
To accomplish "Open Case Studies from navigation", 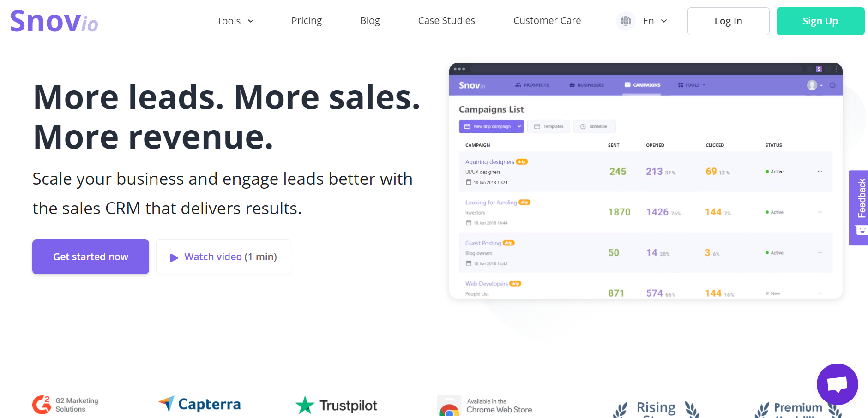I will [446, 21].
